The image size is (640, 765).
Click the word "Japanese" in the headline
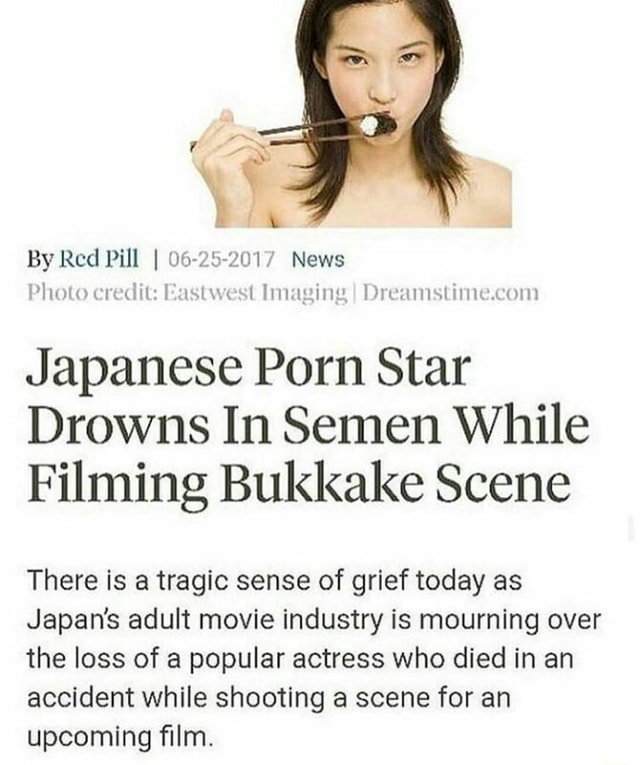pos(134,368)
